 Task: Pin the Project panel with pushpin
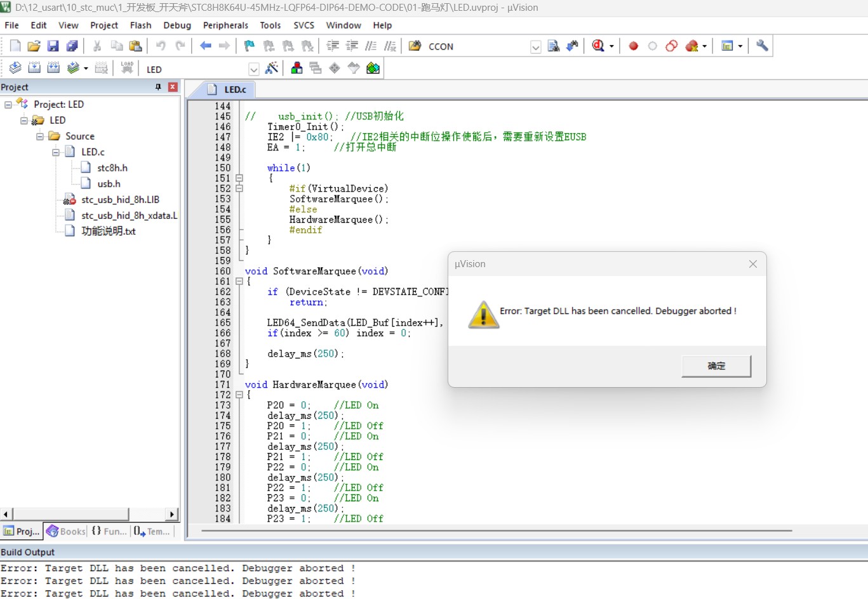(x=158, y=87)
